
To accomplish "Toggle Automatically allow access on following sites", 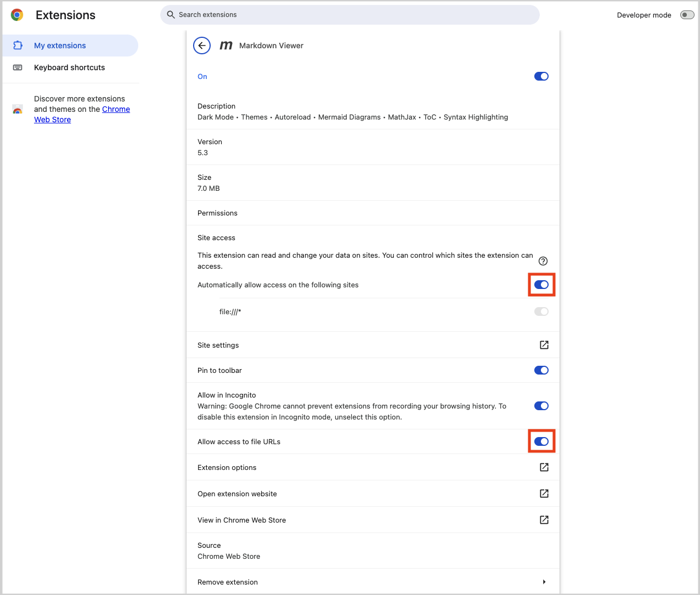I will point(541,285).
